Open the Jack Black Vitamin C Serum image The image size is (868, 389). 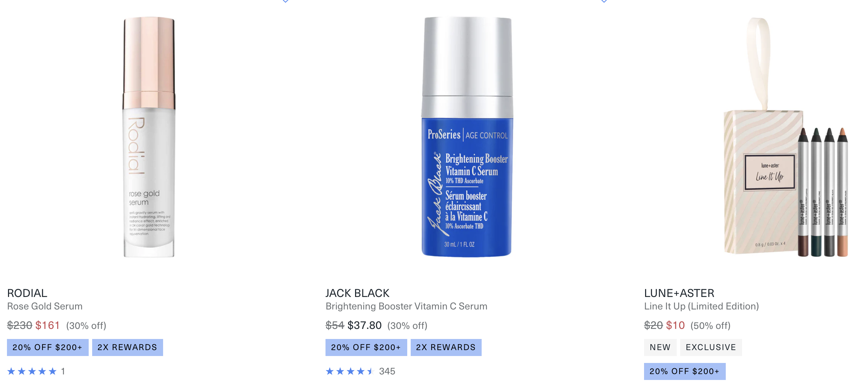point(467,137)
